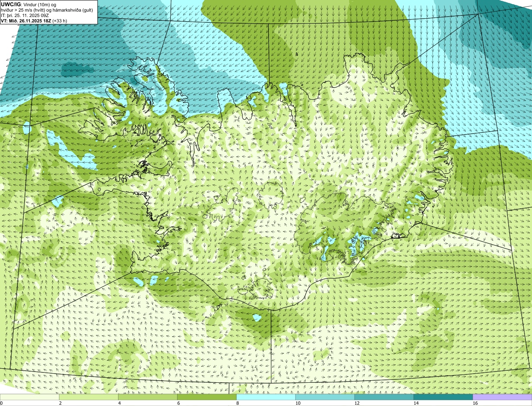The height and width of the screenshot is (406, 532).
Task: Pick the 10–12 turquoise scale band
Action: [x=325, y=397]
